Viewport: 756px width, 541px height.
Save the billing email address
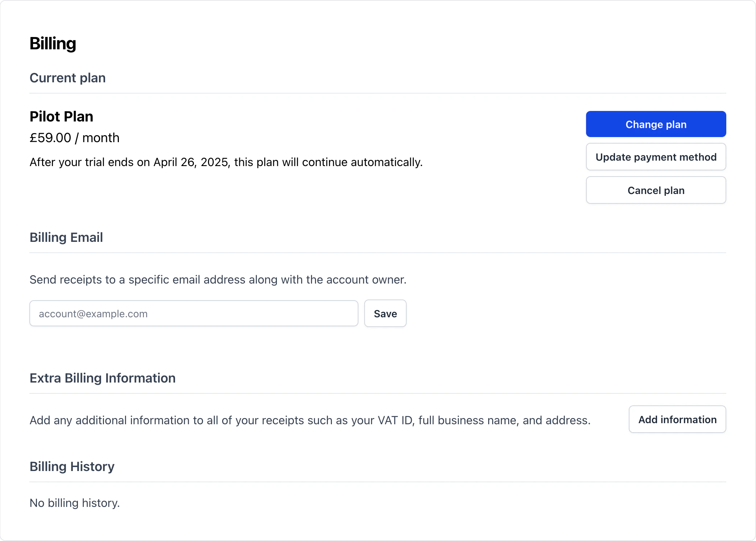pos(385,314)
